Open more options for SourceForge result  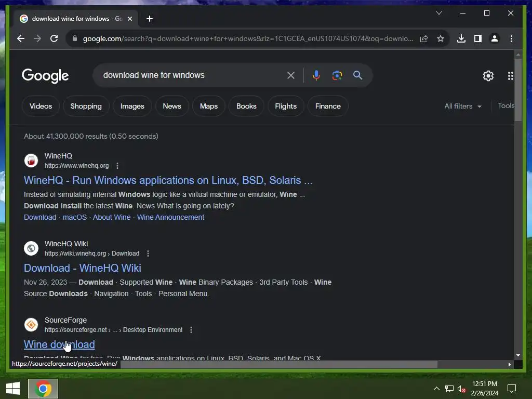point(191,330)
